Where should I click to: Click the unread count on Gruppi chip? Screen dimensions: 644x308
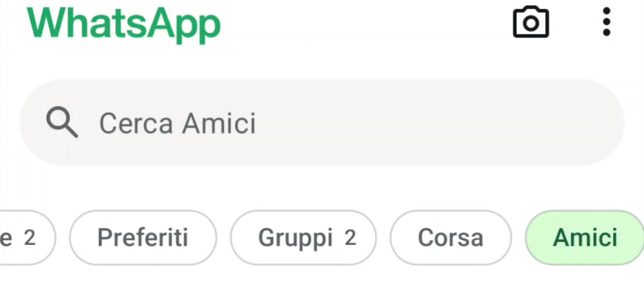point(350,238)
